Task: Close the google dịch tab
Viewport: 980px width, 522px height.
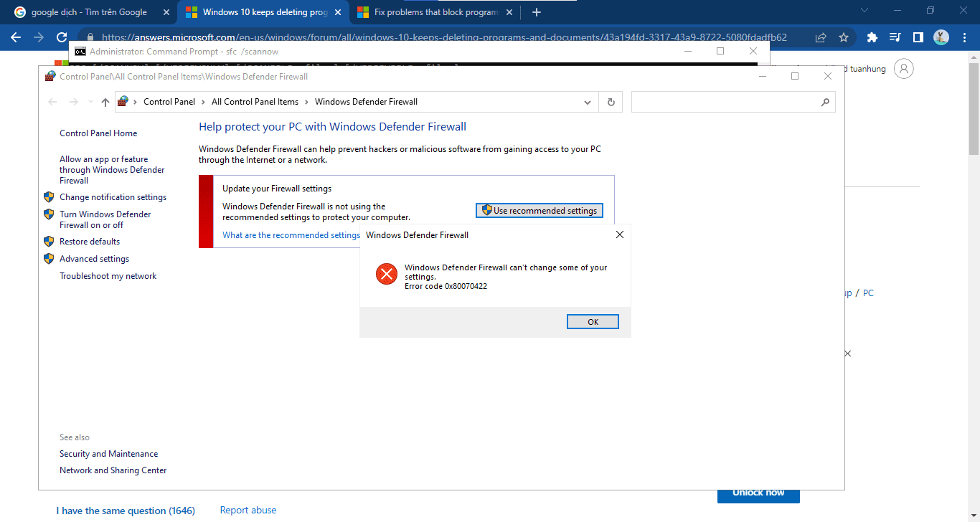Action: click(x=166, y=12)
